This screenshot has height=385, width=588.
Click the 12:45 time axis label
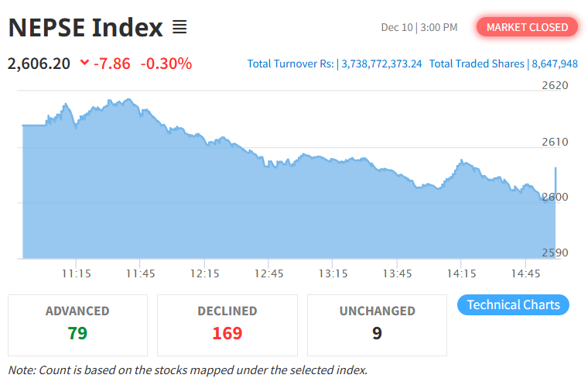click(269, 273)
